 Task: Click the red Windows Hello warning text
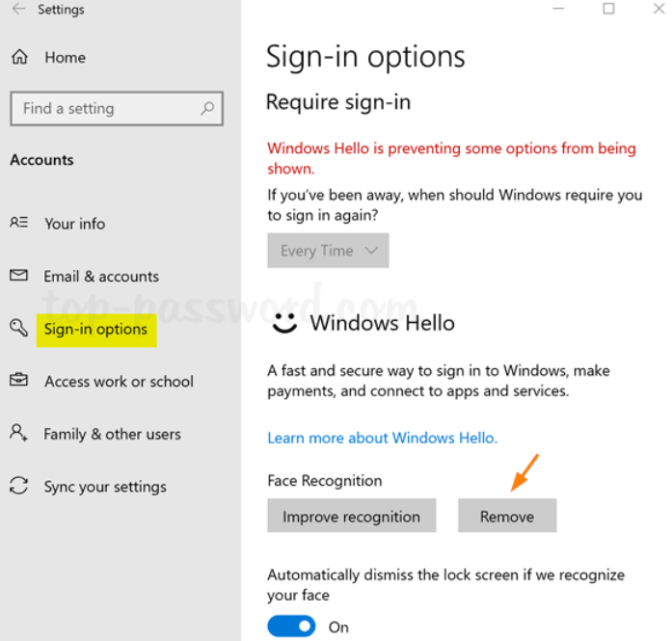(x=452, y=158)
